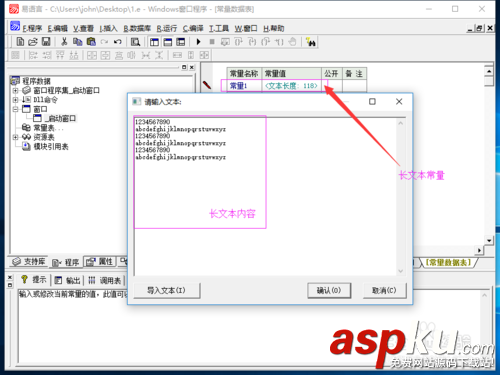
Task: Click the 常量1 name cell
Action: pyautogui.click(x=244, y=86)
